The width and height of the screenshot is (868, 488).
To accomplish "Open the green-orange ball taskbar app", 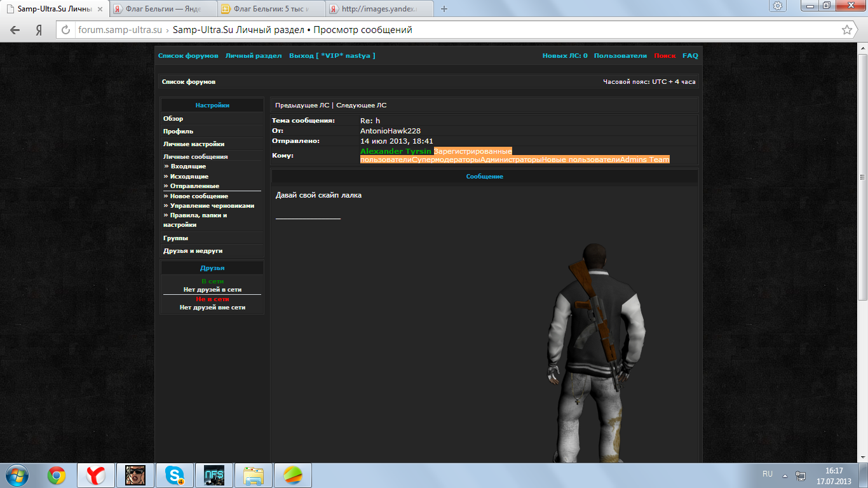I will click(293, 475).
